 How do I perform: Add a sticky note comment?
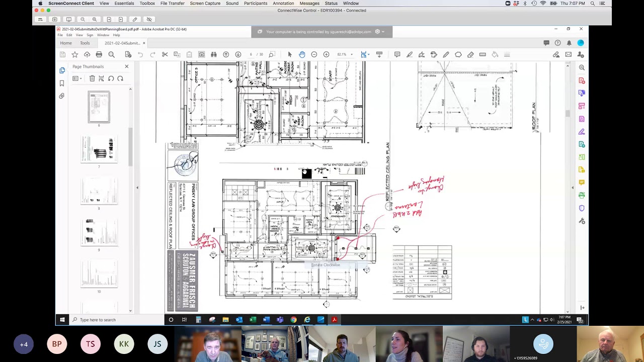[x=397, y=54]
